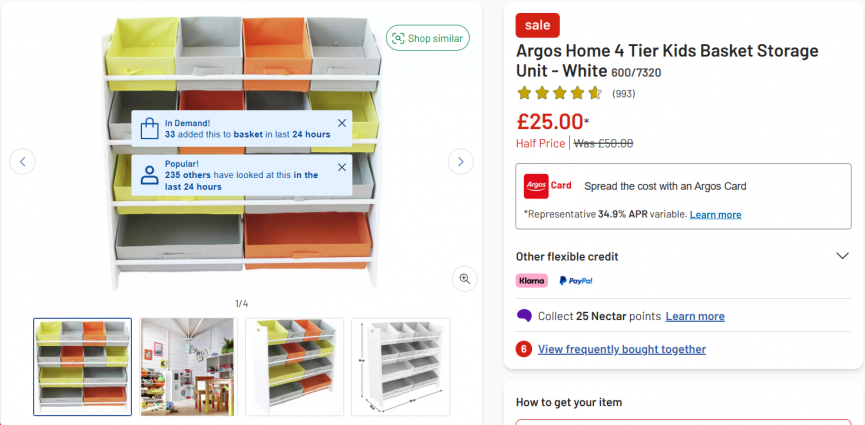This screenshot has height=425, width=865.
Task: Open Shop similar button
Action: click(428, 38)
